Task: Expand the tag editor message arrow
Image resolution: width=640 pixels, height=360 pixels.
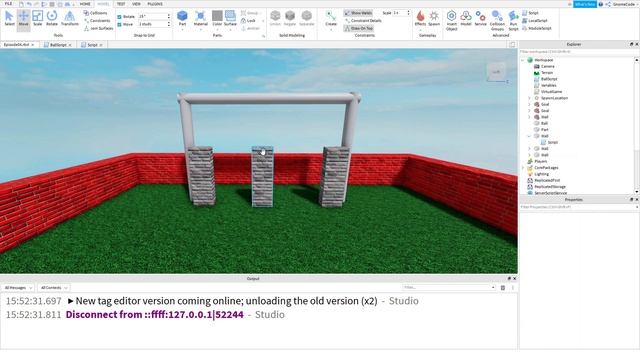Action: coord(70,301)
